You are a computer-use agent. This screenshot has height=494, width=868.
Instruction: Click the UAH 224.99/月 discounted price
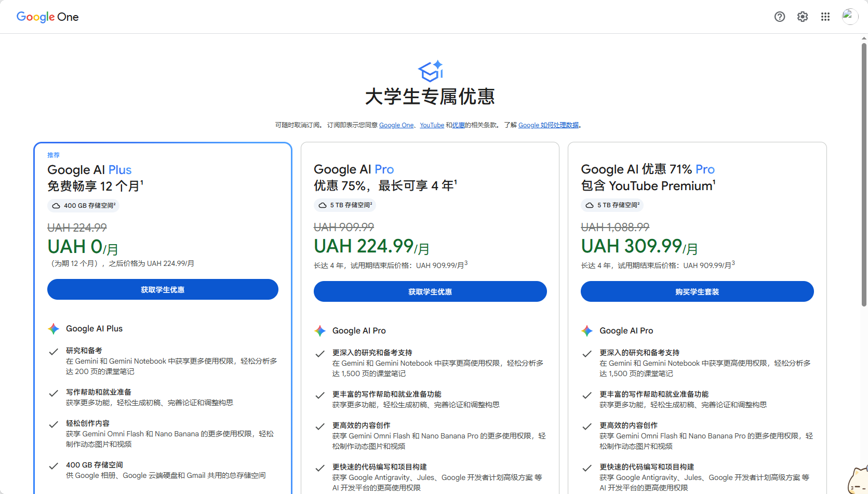(371, 247)
